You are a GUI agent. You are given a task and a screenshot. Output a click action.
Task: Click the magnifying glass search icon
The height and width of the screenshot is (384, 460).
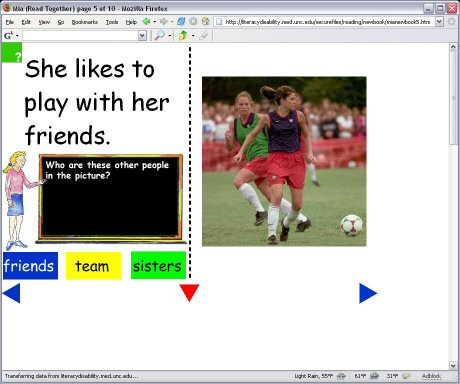(x=160, y=35)
